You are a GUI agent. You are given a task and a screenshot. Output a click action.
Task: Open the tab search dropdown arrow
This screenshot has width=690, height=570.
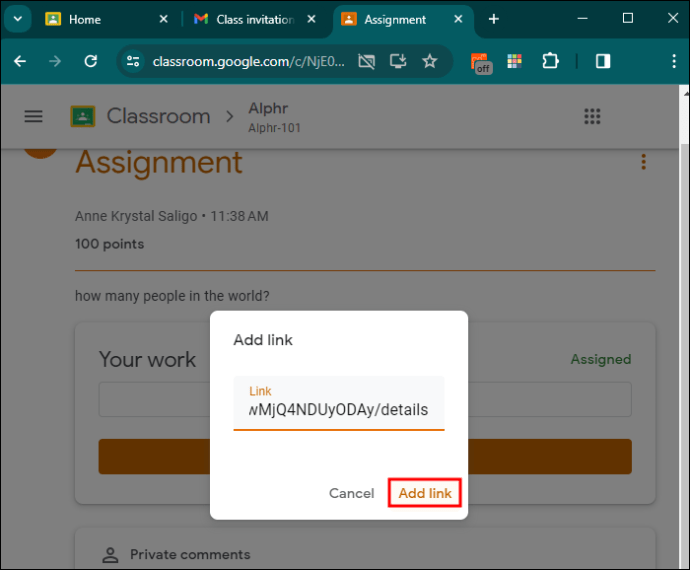tap(18, 19)
